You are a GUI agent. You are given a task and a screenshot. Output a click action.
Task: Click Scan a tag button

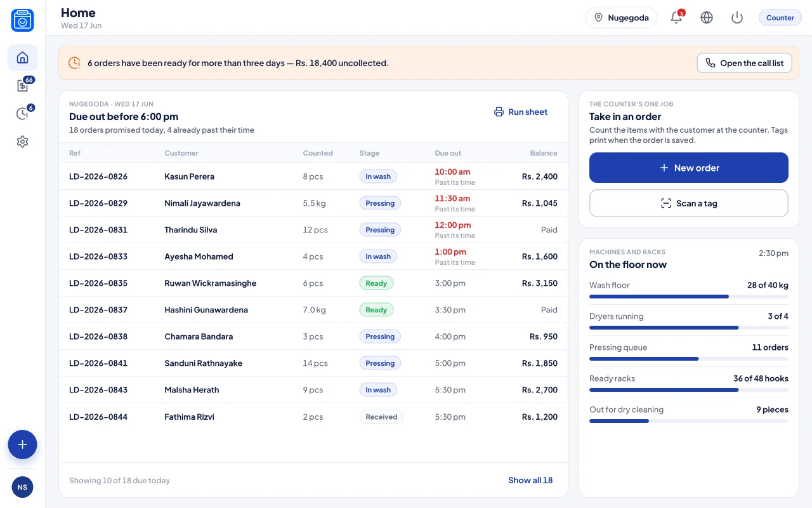(689, 203)
